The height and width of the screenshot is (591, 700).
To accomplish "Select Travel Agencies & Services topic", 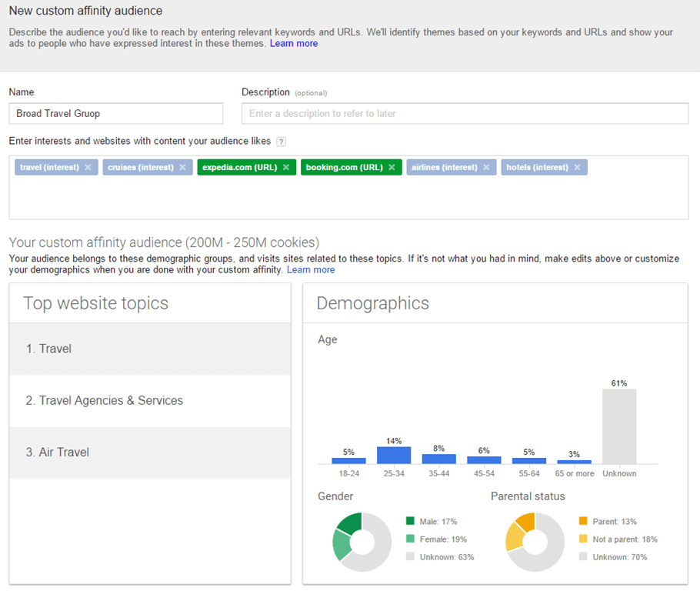I will click(x=150, y=401).
